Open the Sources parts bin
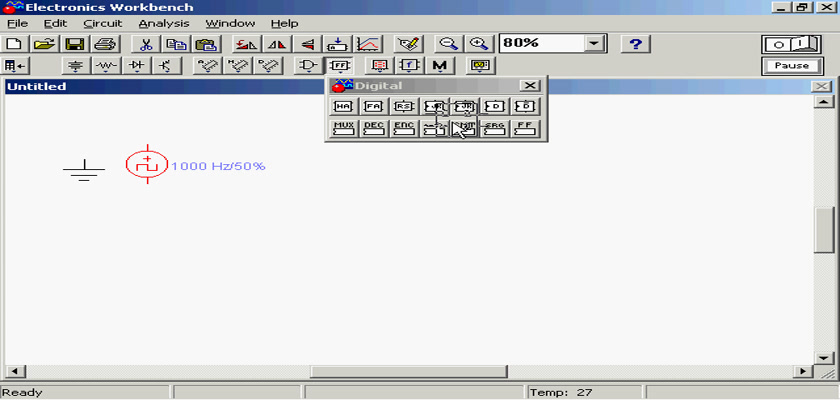The width and height of the screenshot is (840, 400). coord(75,66)
